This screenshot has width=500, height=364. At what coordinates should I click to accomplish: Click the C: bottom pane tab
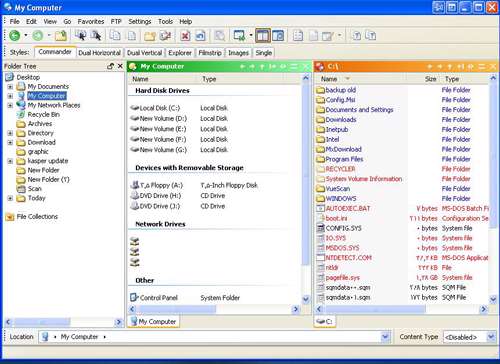click(325, 322)
